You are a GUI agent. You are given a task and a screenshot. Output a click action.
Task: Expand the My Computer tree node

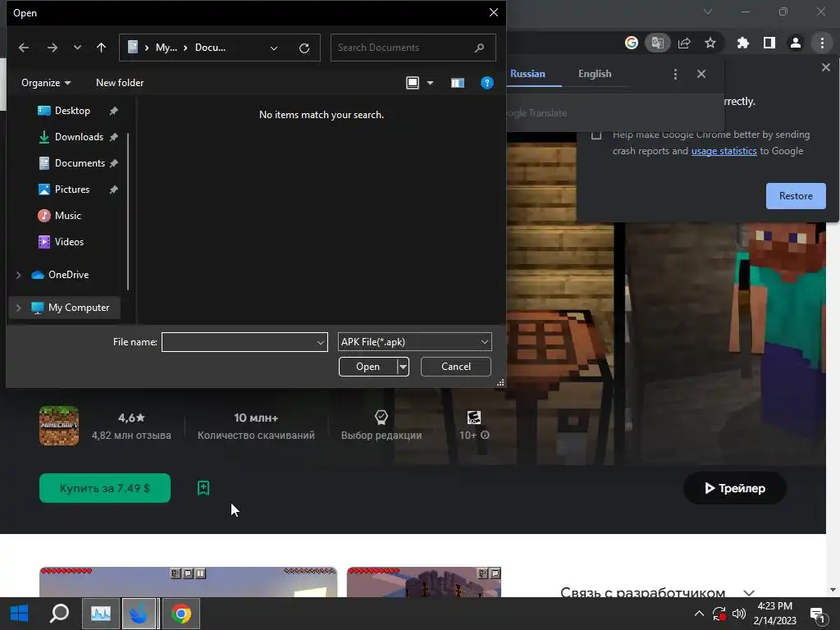18,308
